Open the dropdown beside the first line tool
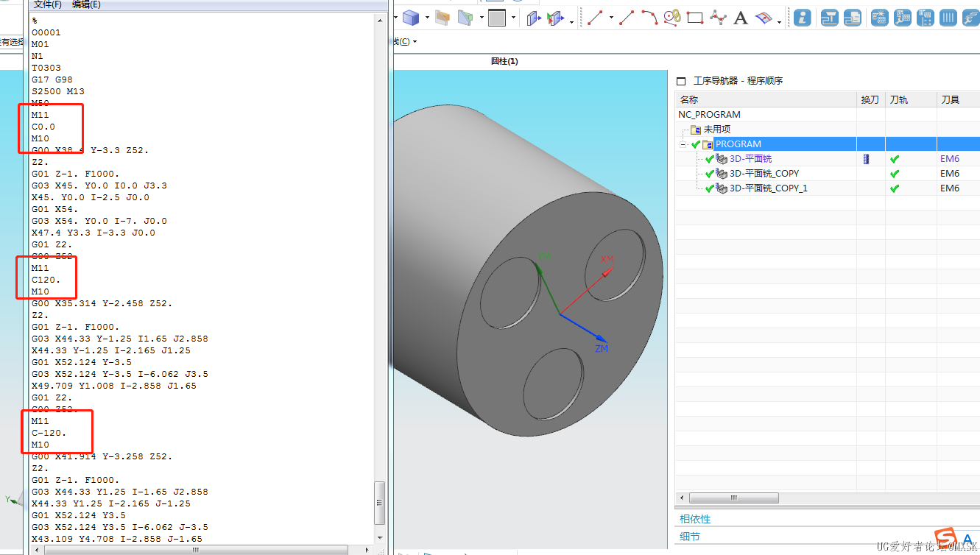Viewport: 980px width, 555px height. coord(611,18)
